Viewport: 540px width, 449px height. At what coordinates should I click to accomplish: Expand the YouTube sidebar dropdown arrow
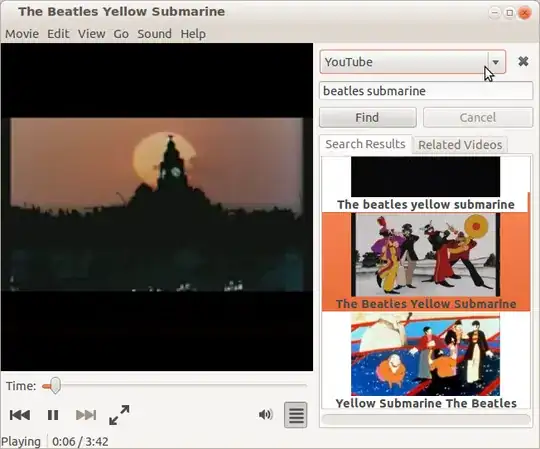tap(496, 62)
